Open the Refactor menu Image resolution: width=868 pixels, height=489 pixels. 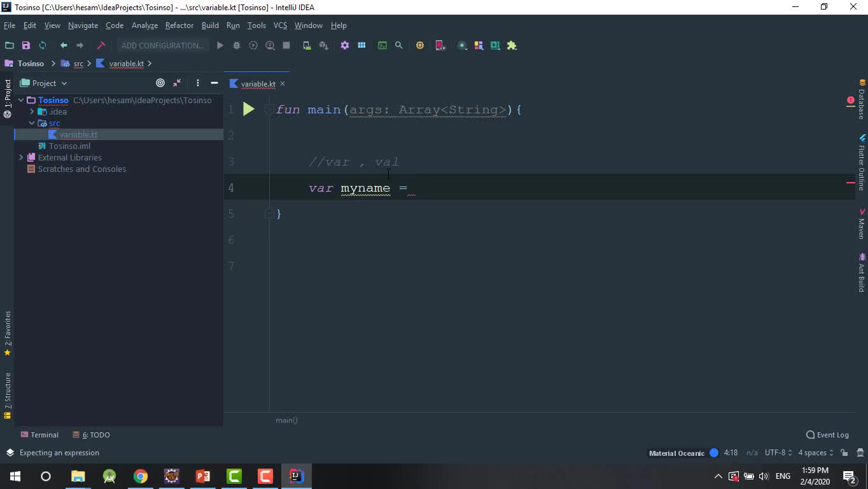tap(179, 25)
